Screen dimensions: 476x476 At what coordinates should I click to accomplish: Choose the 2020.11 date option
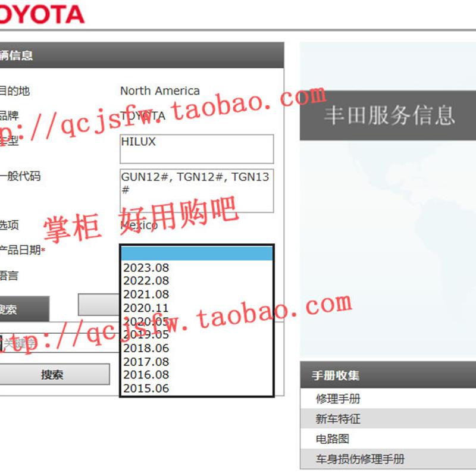(197, 308)
